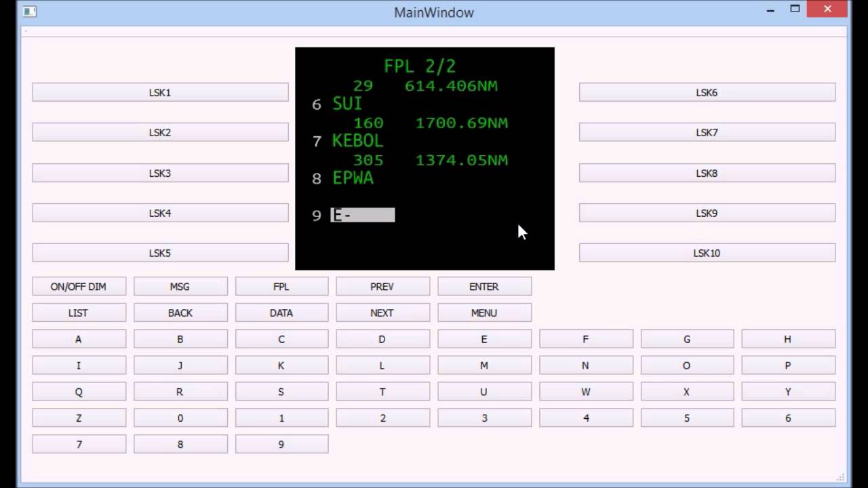Open the MENU page
The image size is (868, 488).
pos(484,312)
